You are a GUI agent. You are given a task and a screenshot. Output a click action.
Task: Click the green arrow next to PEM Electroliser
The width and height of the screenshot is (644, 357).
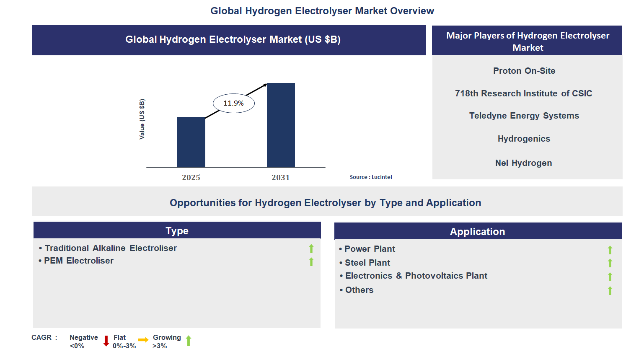pos(311,261)
